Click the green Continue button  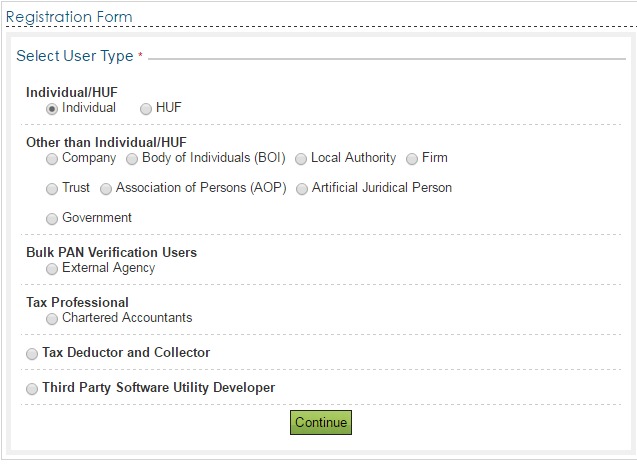pos(321,422)
